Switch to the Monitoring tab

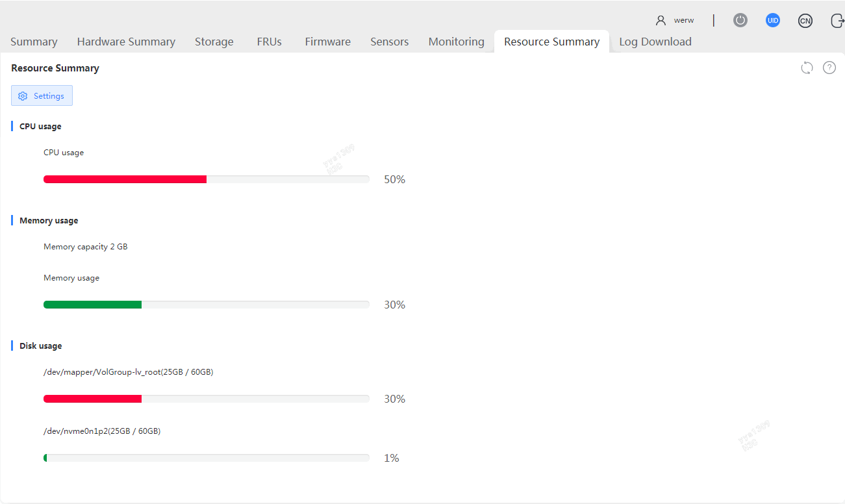[457, 42]
